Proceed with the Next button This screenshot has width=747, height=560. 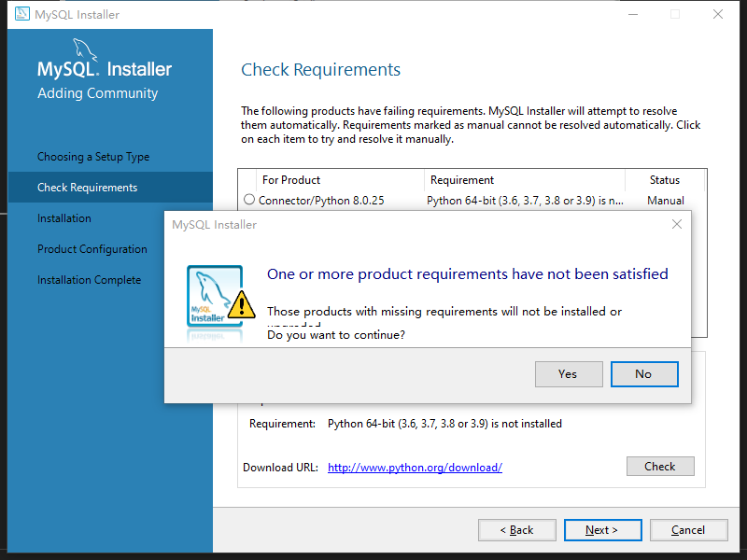click(602, 530)
